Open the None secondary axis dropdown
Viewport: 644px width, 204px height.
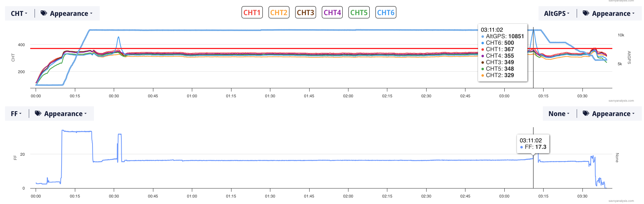tap(559, 114)
